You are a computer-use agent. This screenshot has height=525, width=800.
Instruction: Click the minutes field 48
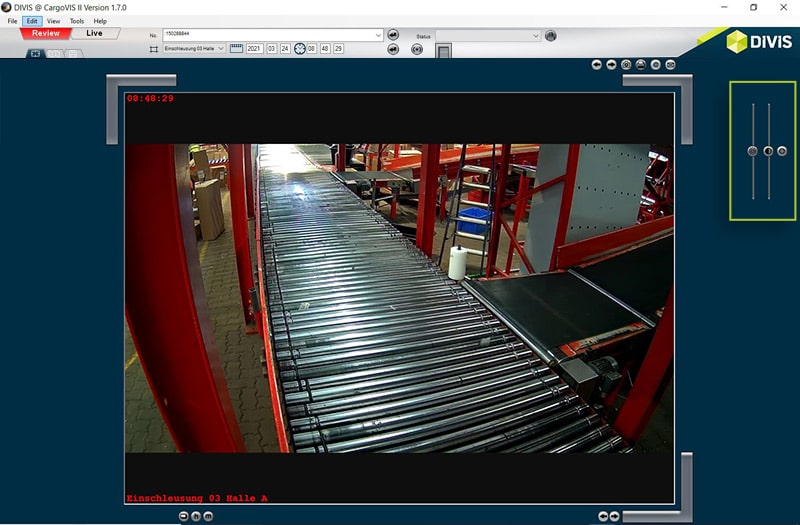[325, 48]
